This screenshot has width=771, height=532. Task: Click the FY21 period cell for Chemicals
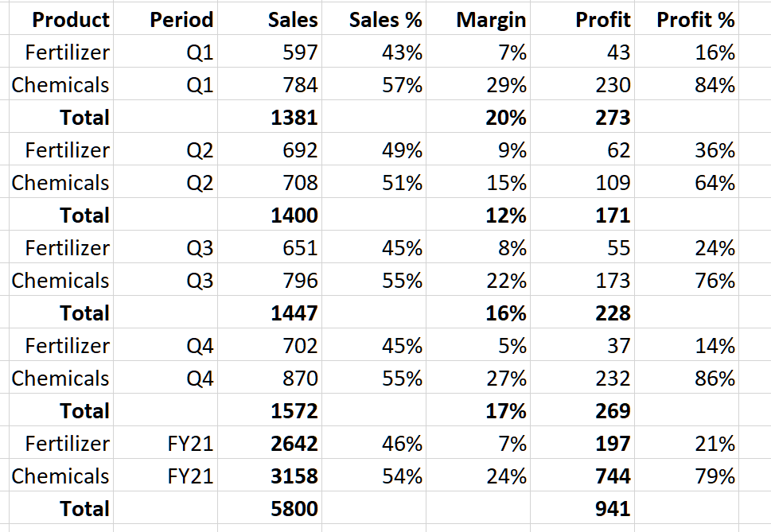[191, 476]
